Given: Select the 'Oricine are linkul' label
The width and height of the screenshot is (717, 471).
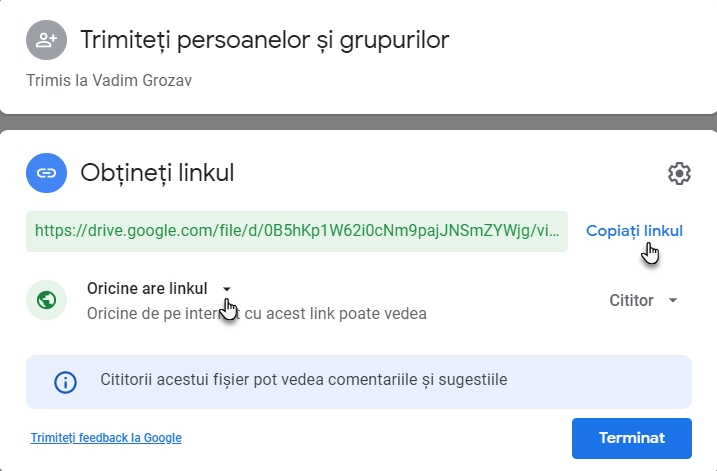Looking at the screenshot, I should coord(147,289).
